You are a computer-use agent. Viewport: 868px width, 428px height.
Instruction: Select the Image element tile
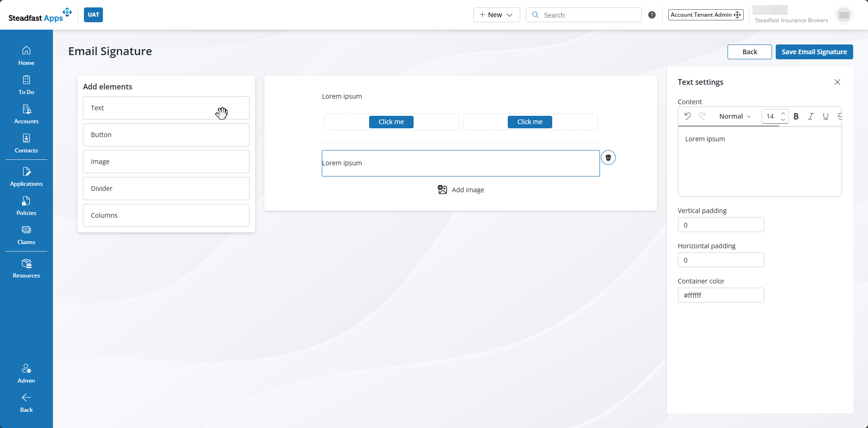tap(166, 162)
